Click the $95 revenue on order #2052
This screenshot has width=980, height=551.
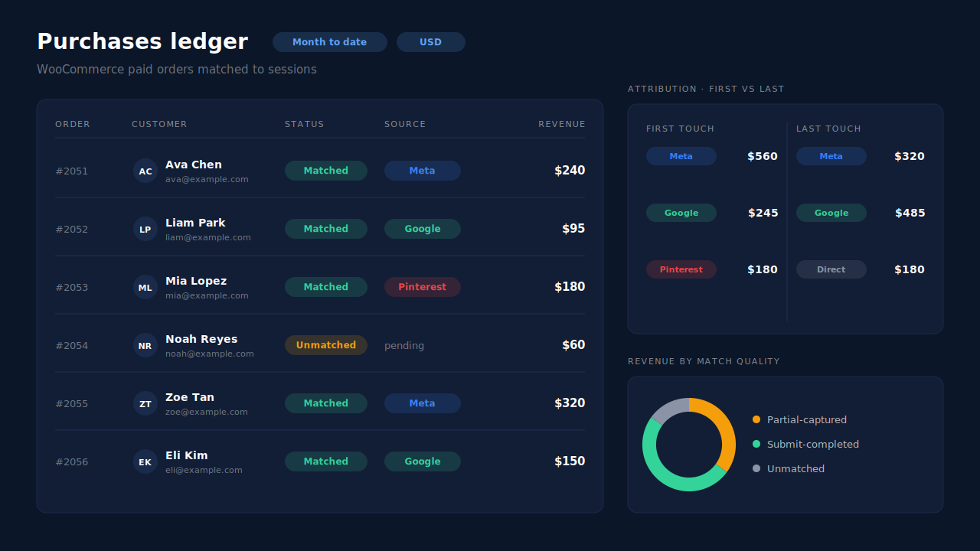[573, 229]
